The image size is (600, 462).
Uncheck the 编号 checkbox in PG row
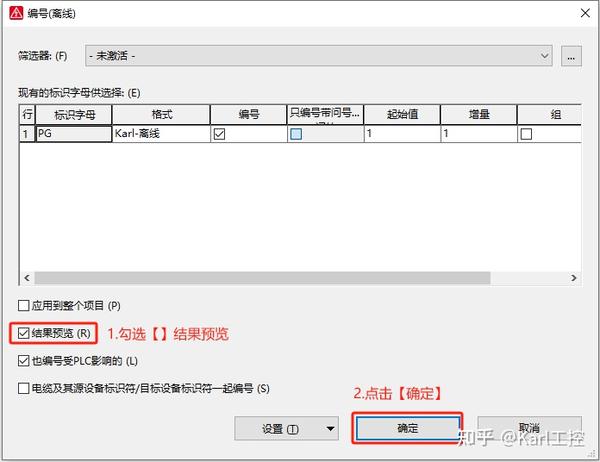click(x=219, y=134)
